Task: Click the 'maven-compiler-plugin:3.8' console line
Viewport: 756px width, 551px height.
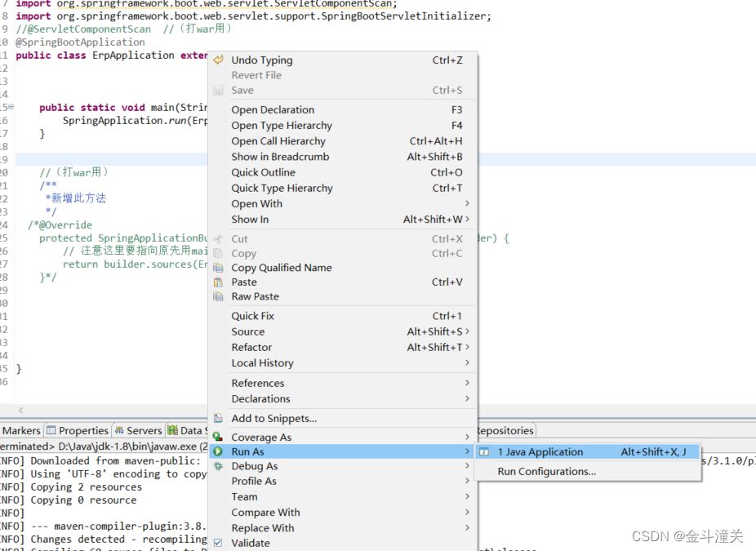Action: [x=104, y=526]
